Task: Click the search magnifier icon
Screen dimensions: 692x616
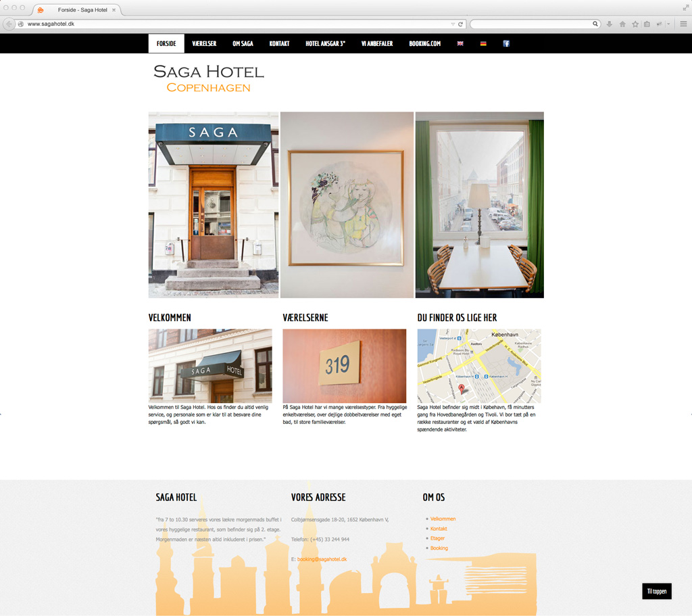Action: 595,24
